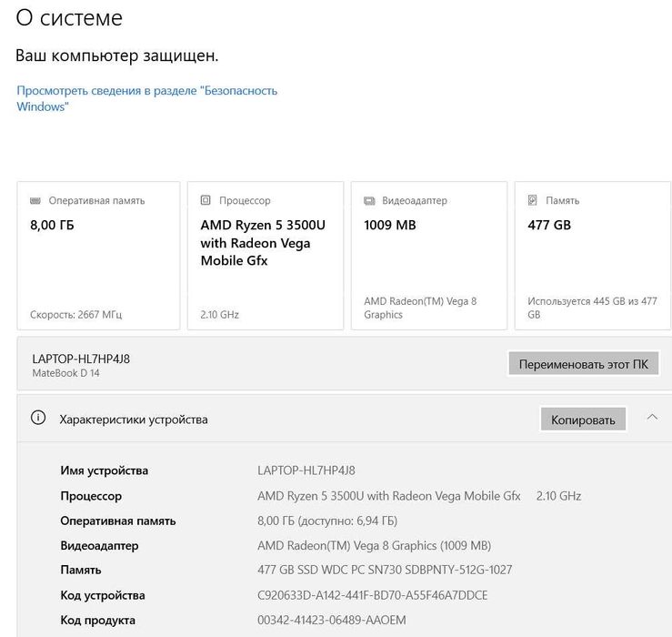Click Ваш компьютер защищен status text

(117, 56)
